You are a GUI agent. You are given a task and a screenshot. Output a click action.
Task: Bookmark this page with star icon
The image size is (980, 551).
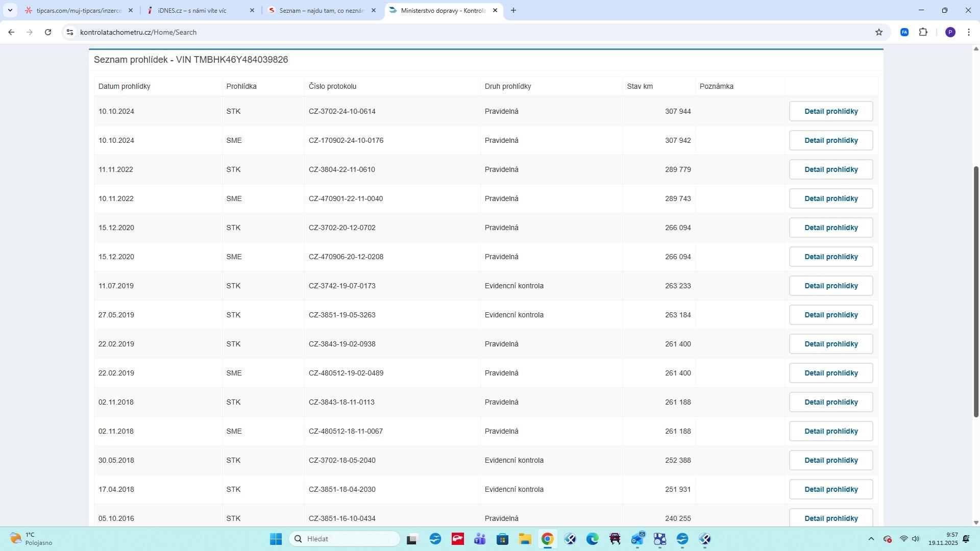878,32
